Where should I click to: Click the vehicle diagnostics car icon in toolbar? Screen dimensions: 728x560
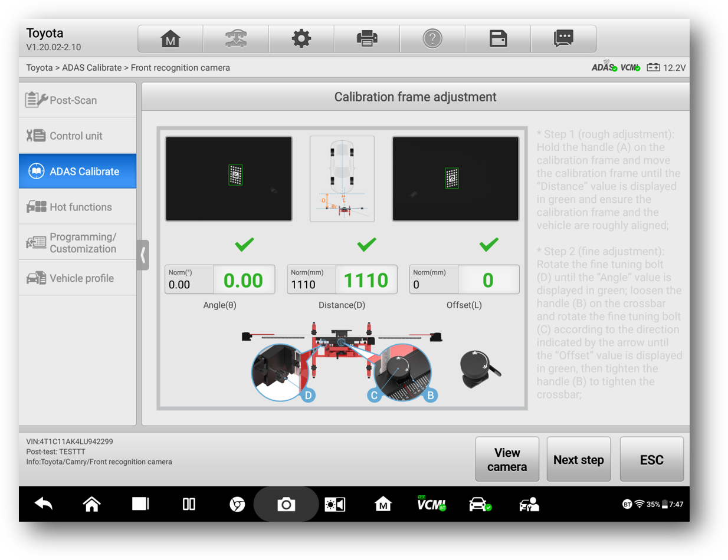coord(236,39)
